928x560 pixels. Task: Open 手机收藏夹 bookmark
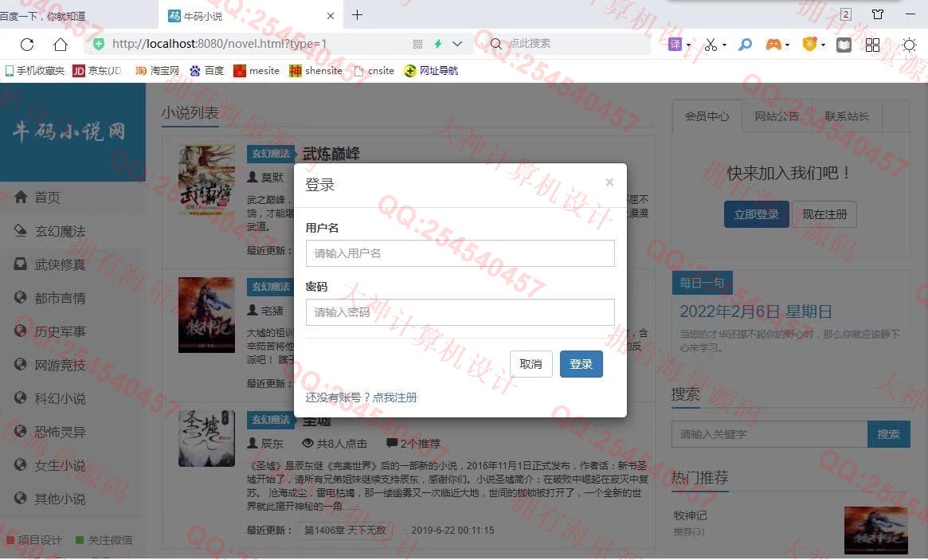(x=35, y=70)
